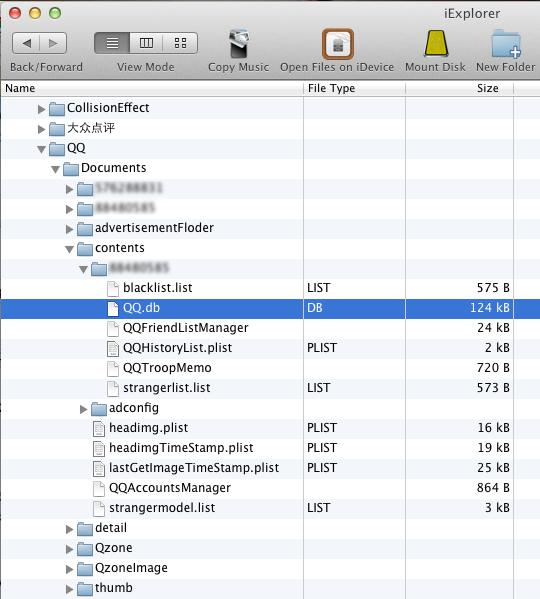
Task: Click the 864 B size cell
Action: [x=459, y=488]
